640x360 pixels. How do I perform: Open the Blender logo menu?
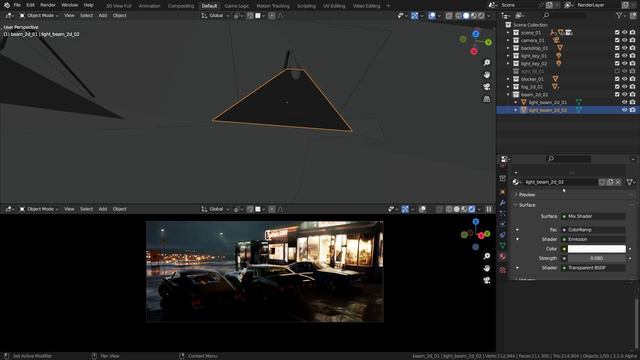click(x=6, y=5)
